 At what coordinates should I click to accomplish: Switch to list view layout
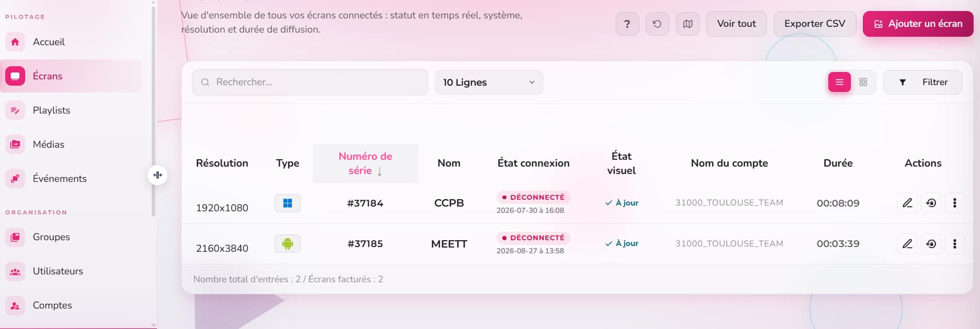839,83
